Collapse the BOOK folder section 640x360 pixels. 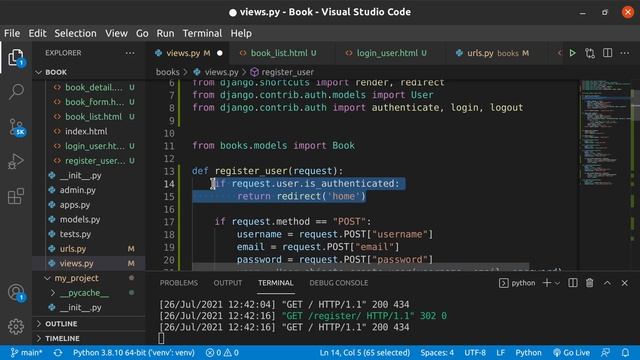click(89, 72)
